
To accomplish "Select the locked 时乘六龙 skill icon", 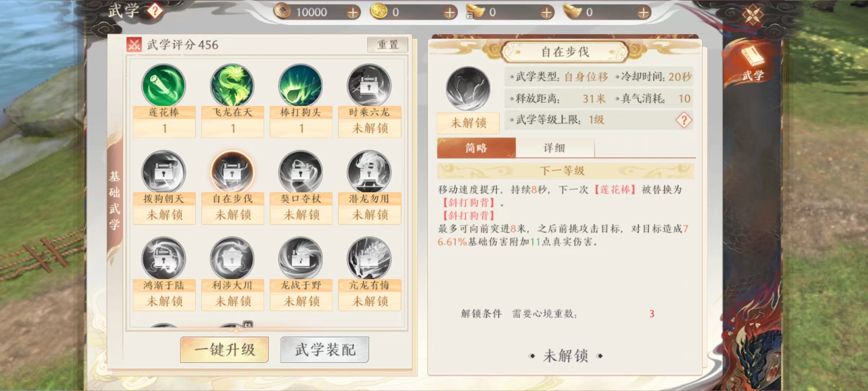I will point(369,85).
